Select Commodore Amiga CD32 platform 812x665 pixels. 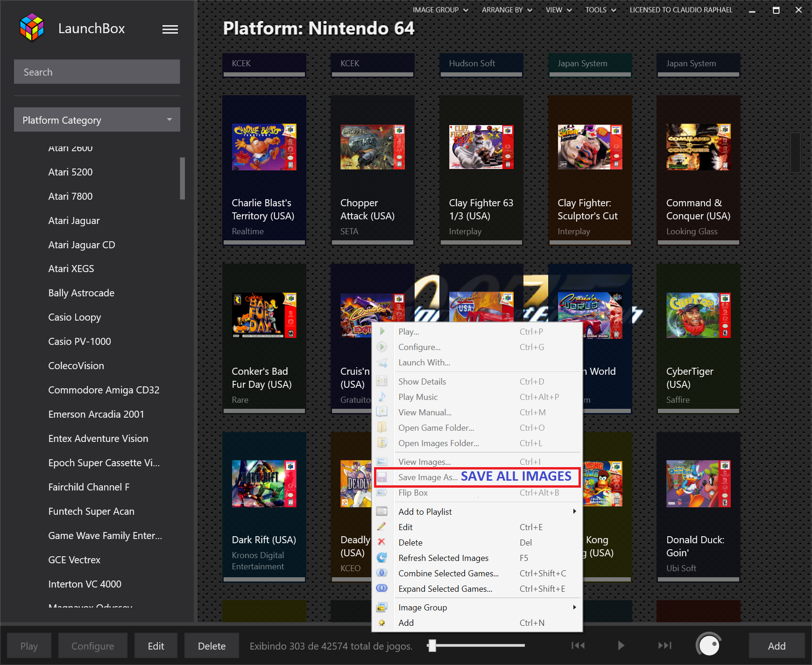104,390
